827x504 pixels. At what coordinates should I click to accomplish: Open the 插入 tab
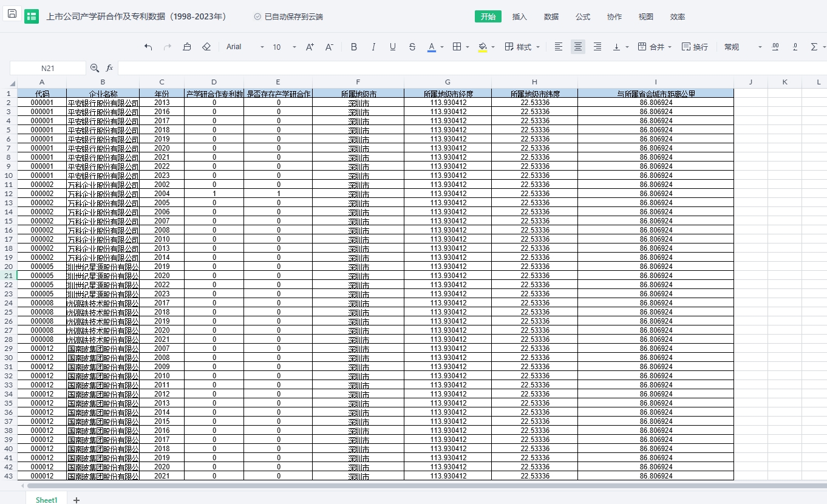coord(520,17)
